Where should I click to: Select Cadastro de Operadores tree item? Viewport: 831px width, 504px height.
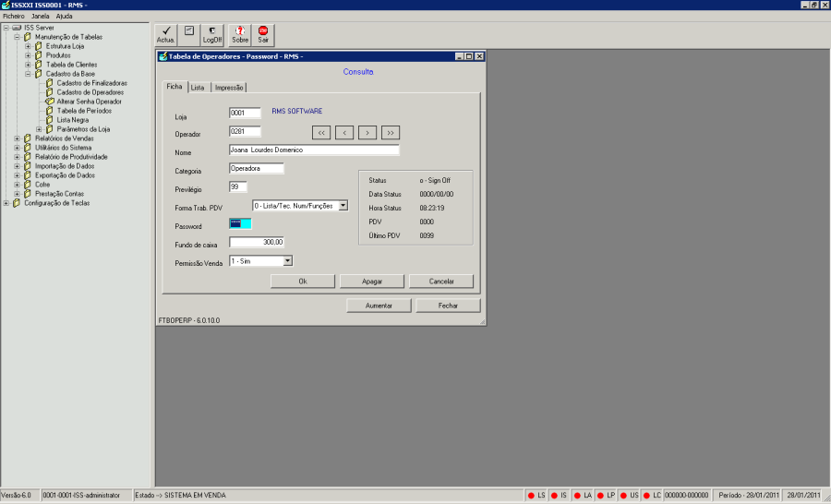tap(90, 92)
